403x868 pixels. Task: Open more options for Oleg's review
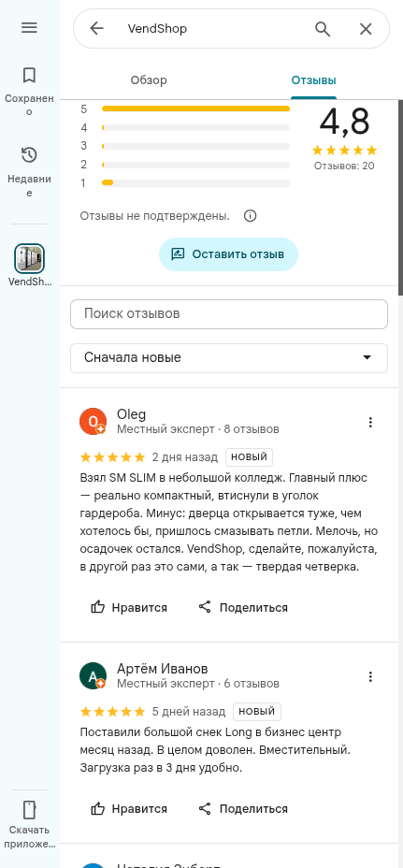[x=370, y=423]
